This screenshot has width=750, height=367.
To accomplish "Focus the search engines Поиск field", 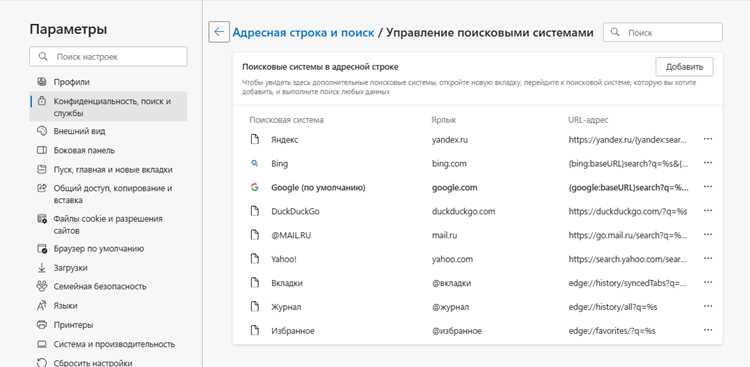I will click(x=663, y=33).
